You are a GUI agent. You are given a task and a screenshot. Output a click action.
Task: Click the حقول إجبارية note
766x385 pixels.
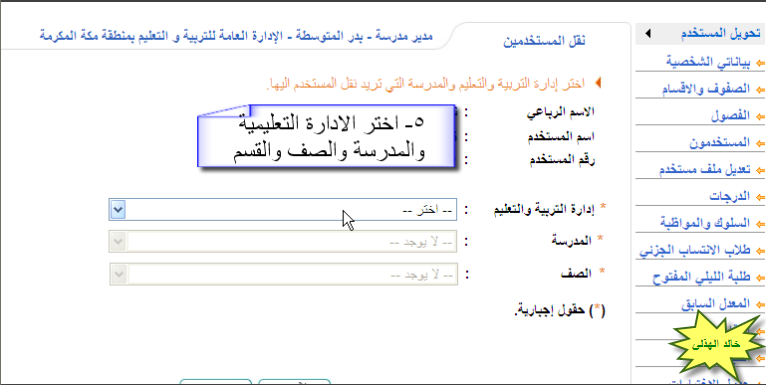click(559, 311)
